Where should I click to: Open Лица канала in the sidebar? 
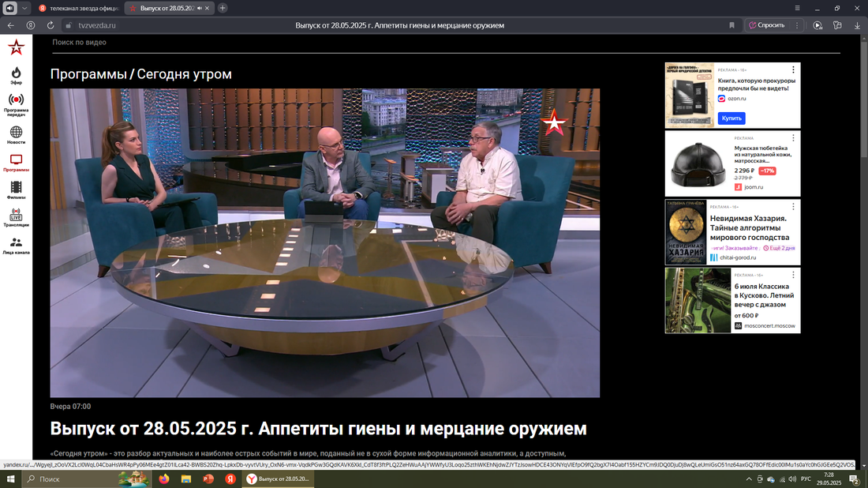tap(16, 246)
